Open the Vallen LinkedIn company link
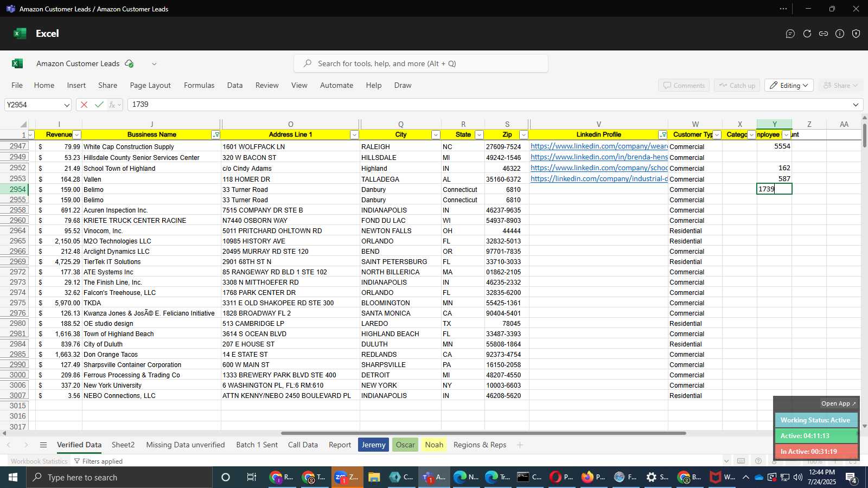Screen dimensions: 868x488 tap(599, 179)
